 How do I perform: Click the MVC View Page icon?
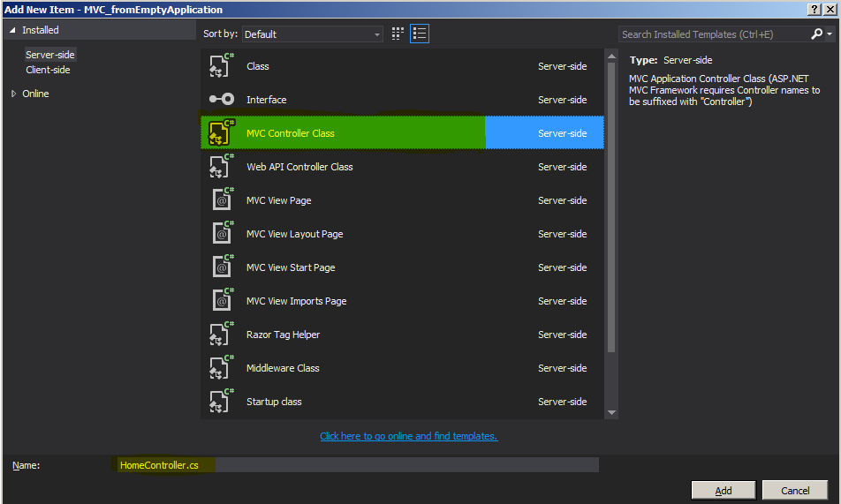coord(222,199)
